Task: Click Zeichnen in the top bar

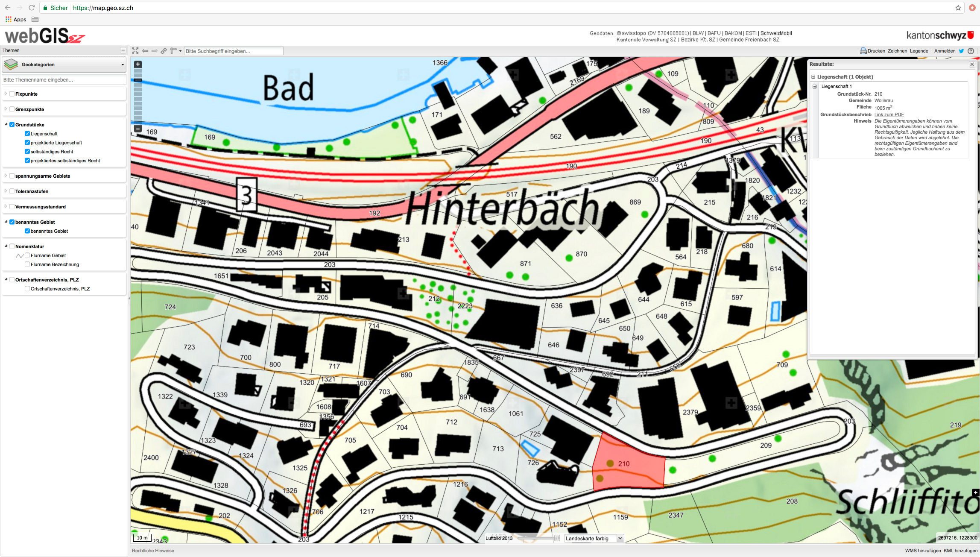Action: click(897, 51)
